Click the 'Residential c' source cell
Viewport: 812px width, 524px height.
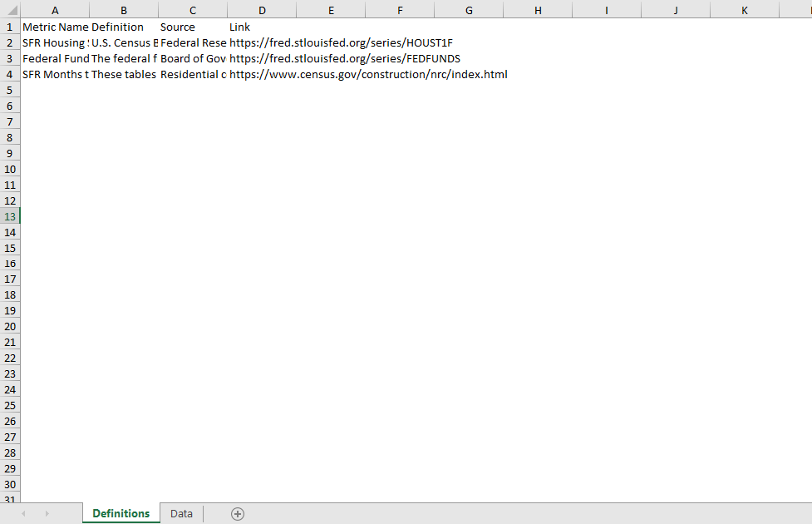tap(193, 75)
